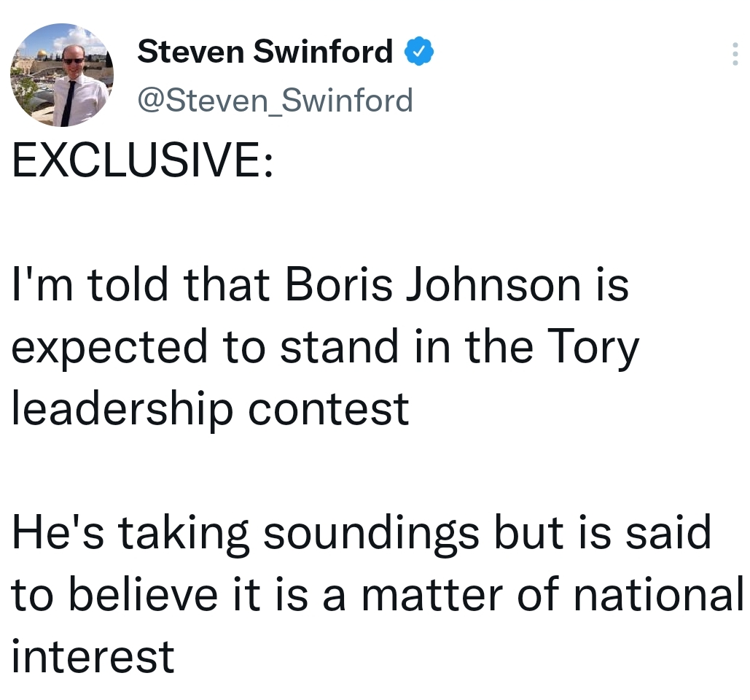Click the @Steven_Swinford handle

pos(276,100)
